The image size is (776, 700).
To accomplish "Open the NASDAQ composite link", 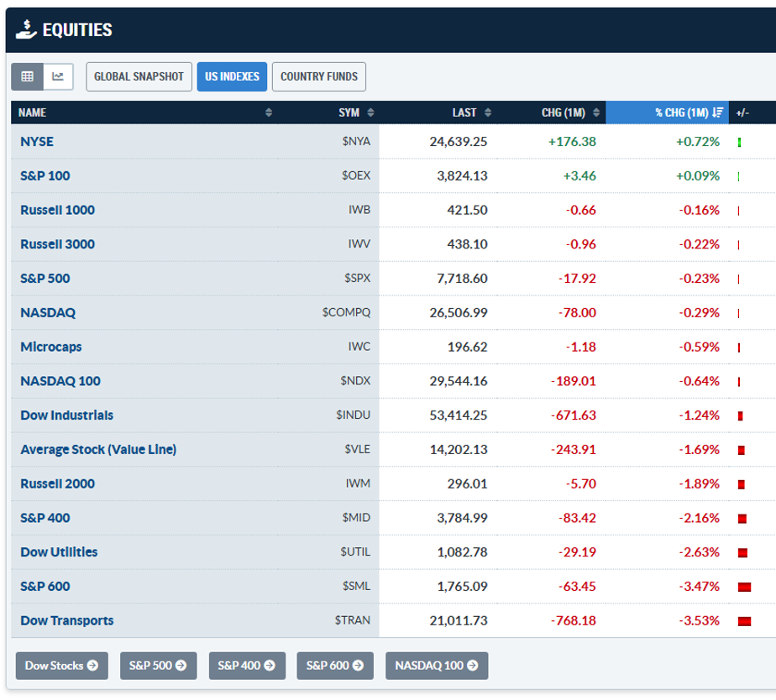I will [x=48, y=313].
